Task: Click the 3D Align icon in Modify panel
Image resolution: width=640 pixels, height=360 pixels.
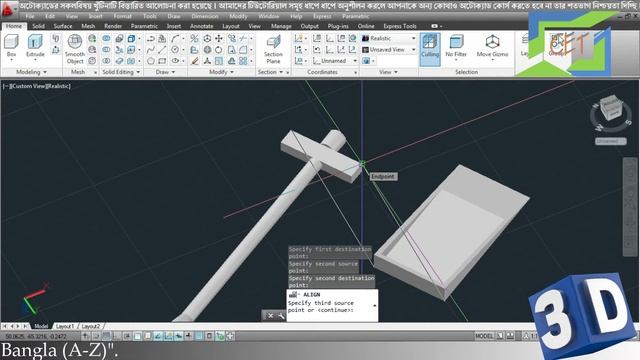Action: pyautogui.click(x=195, y=50)
